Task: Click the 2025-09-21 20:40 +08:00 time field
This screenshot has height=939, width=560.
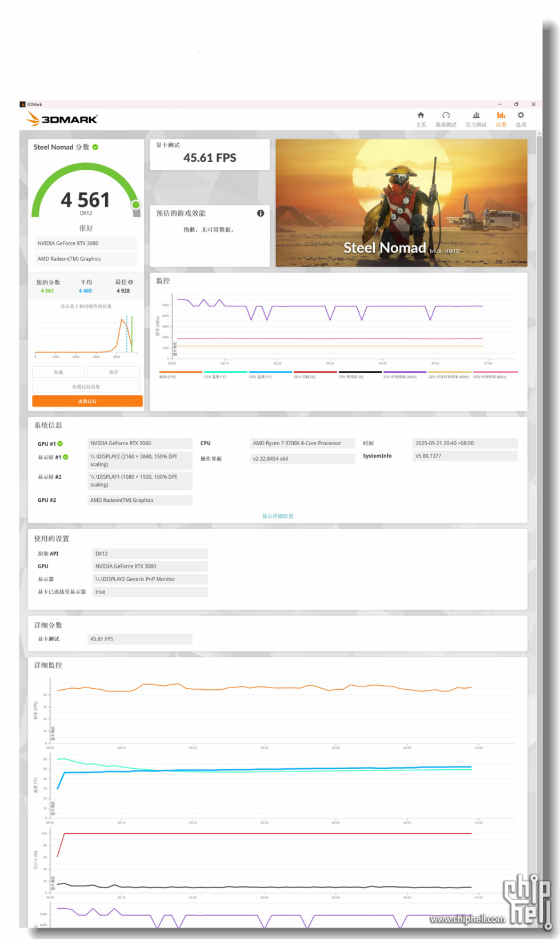Action: 465,443
